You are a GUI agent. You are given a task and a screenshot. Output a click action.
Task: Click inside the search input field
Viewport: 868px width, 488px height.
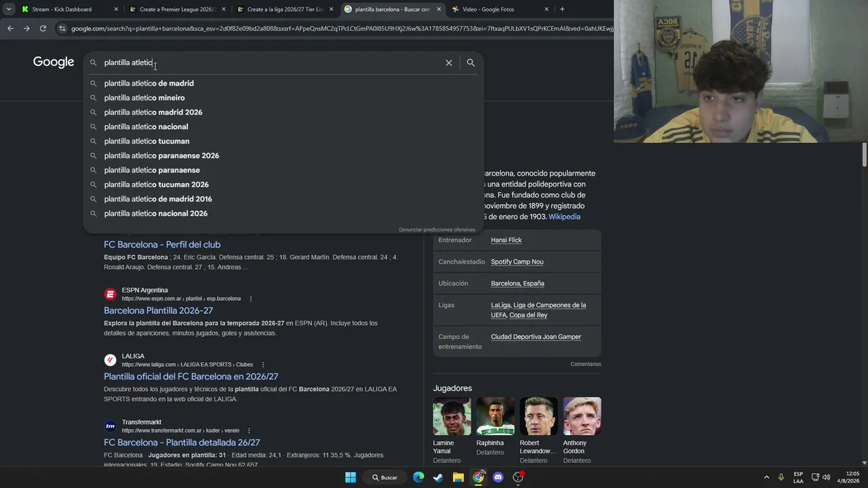tap(271, 62)
